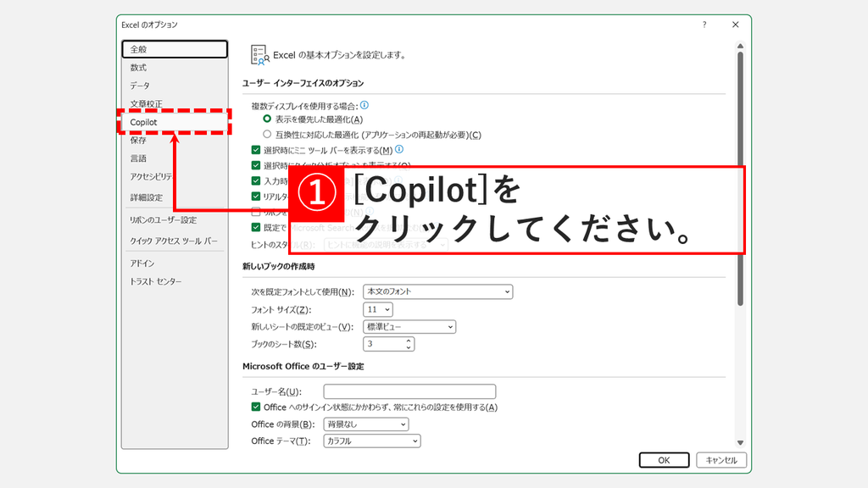Toggle the 入力時 checkbox
868x488 pixels.
point(256,181)
